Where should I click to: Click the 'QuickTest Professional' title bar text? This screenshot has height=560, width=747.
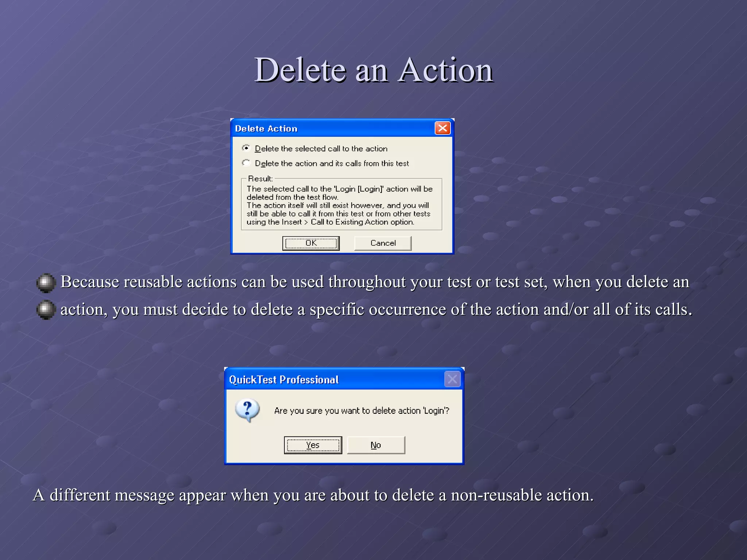pyautogui.click(x=284, y=380)
